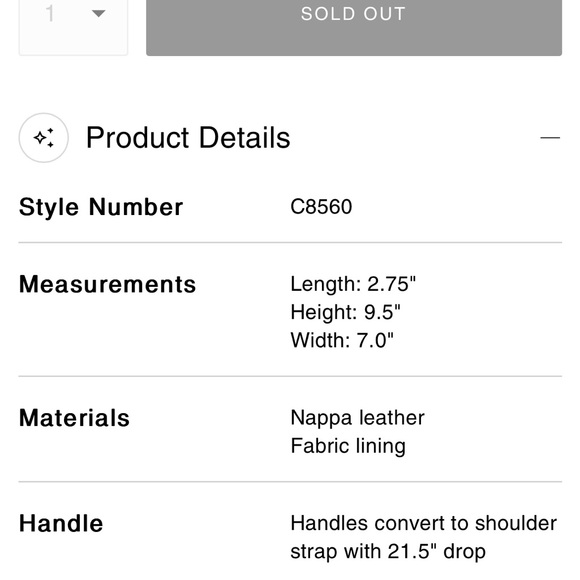Click the Width: 7.0" measurement
The width and height of the screenshot is (580, 580).
click(x=342, y=340)
